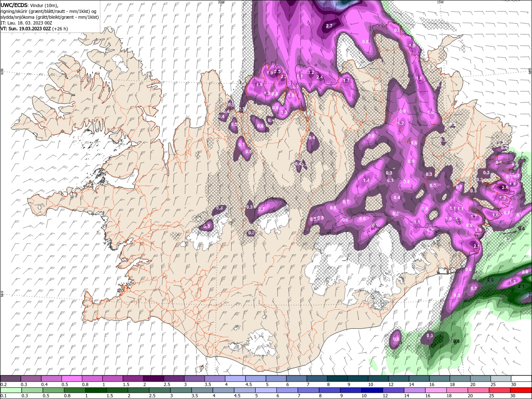Select top-row light grey swatch between 25 and 30
The height and width of the screenshot is (399, 532).
[x=500, y=379]
